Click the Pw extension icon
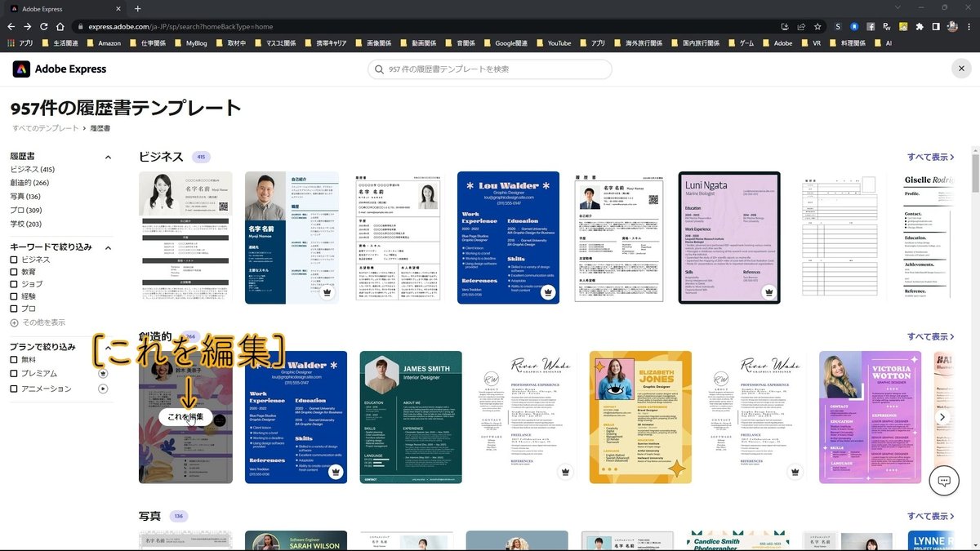Viewport: 980px width, 551px height. pyautogui.click(x=887, y=26)
